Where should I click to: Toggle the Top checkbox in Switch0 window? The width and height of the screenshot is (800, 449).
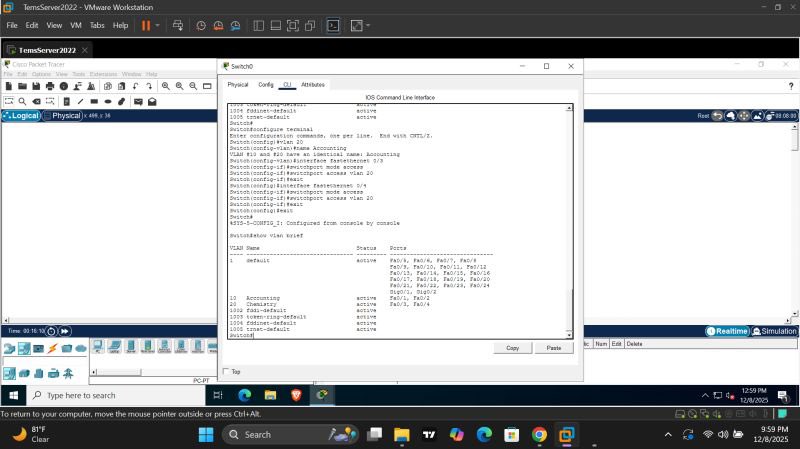[227, 371]
